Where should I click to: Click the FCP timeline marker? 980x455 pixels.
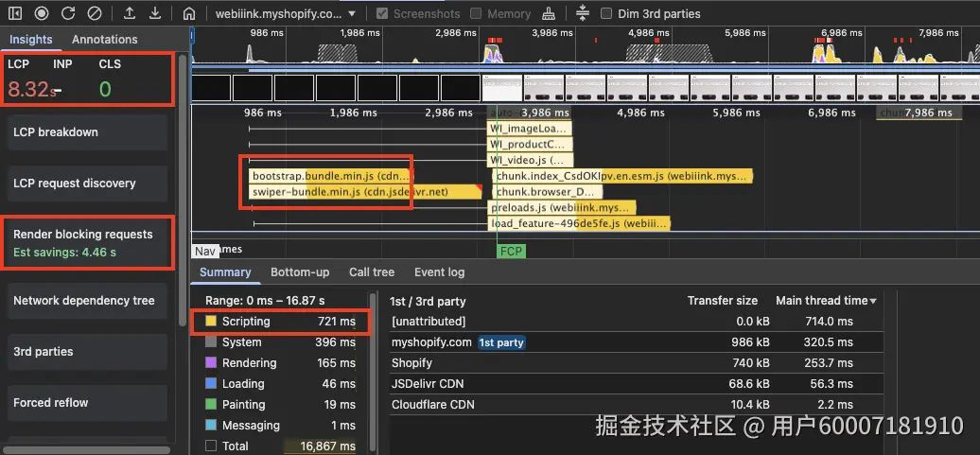pos(511,252)
